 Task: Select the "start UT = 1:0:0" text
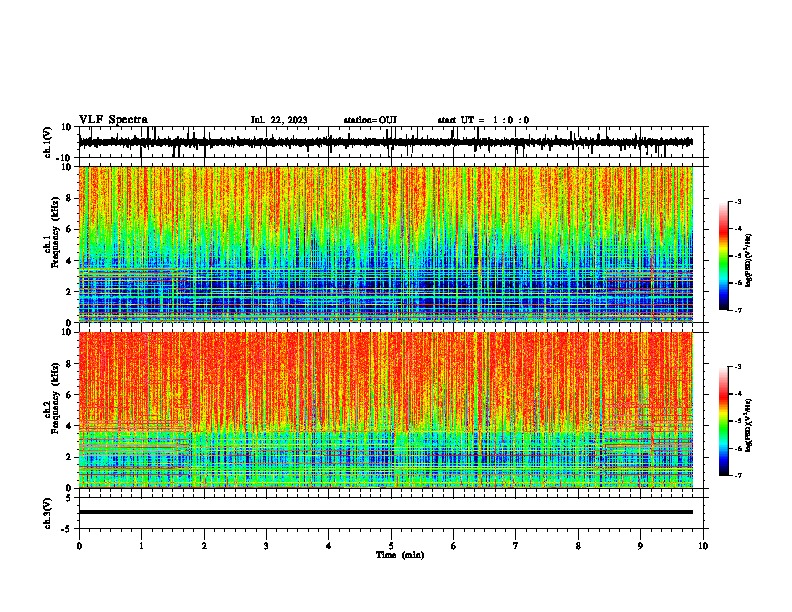click(x=483, y=120)
